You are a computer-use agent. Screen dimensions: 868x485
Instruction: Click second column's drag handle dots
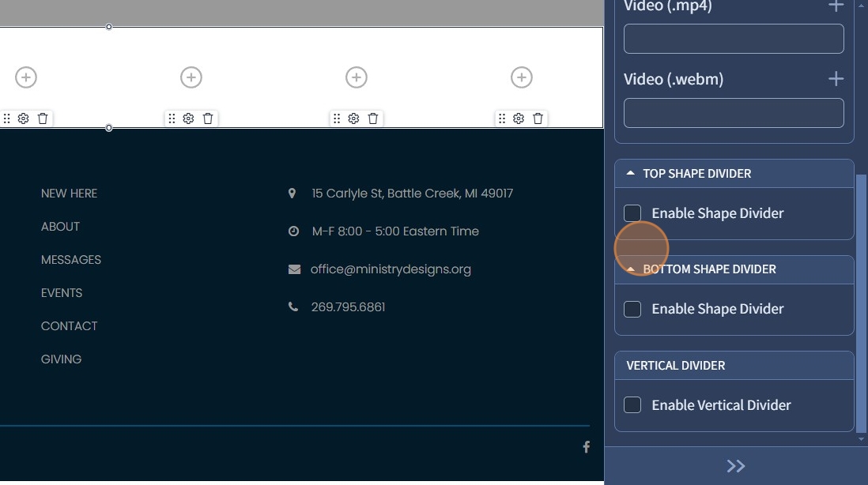[x=172, y=118]
